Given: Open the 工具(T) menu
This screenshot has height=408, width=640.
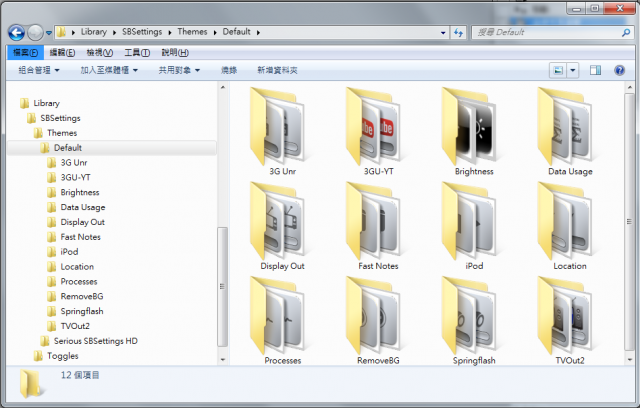Looking at the screenshot, I should 137,53.
